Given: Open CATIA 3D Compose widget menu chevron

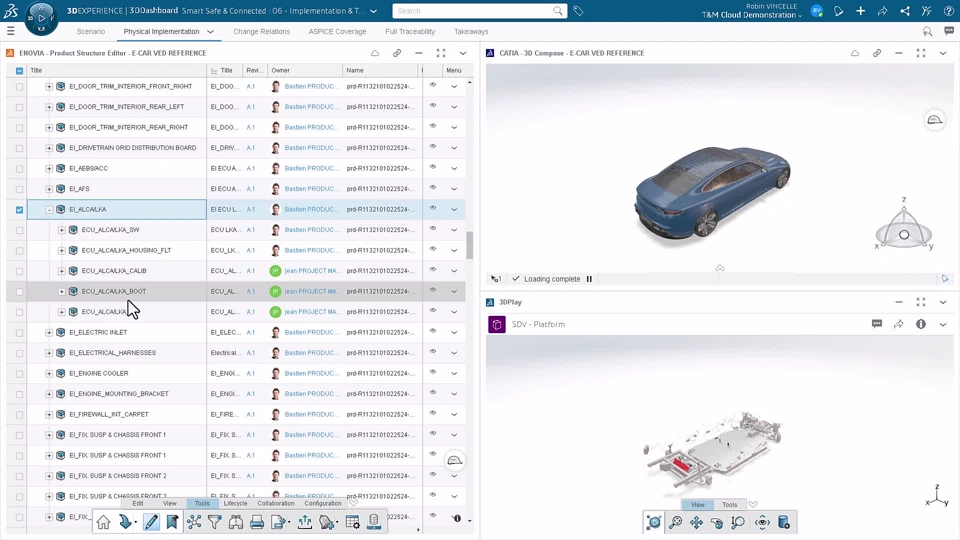Looking at the screenshot, I should coord(943,53).
